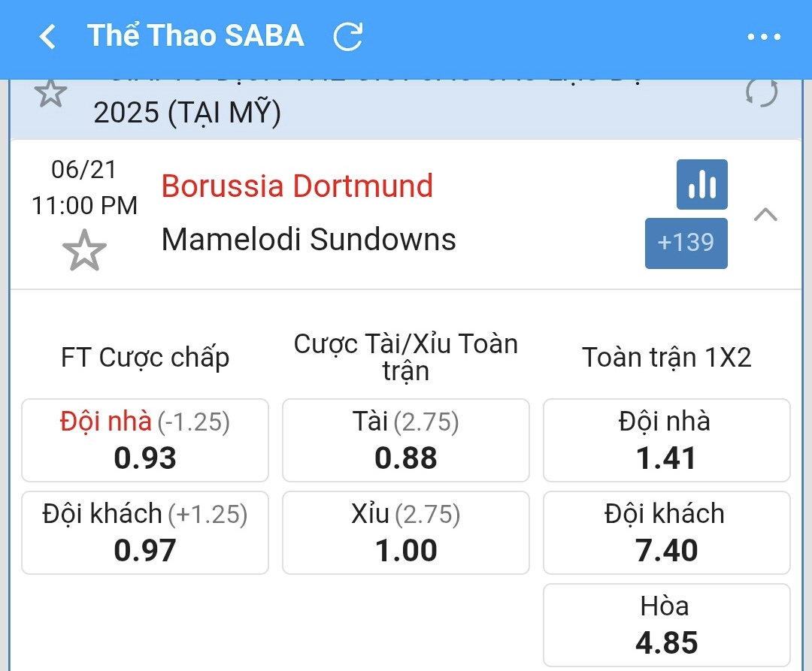Pick Hòa draw odds 4.85
This screenshot has width=812, height=671.
pyautogui.click(x=666, y=625)
